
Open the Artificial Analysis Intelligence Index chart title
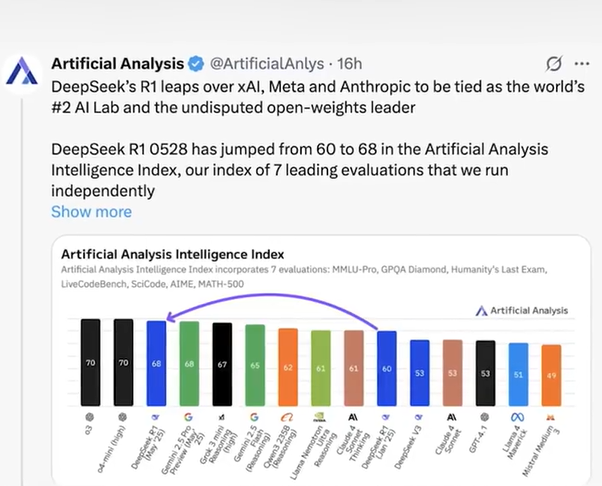coord(173,253)
